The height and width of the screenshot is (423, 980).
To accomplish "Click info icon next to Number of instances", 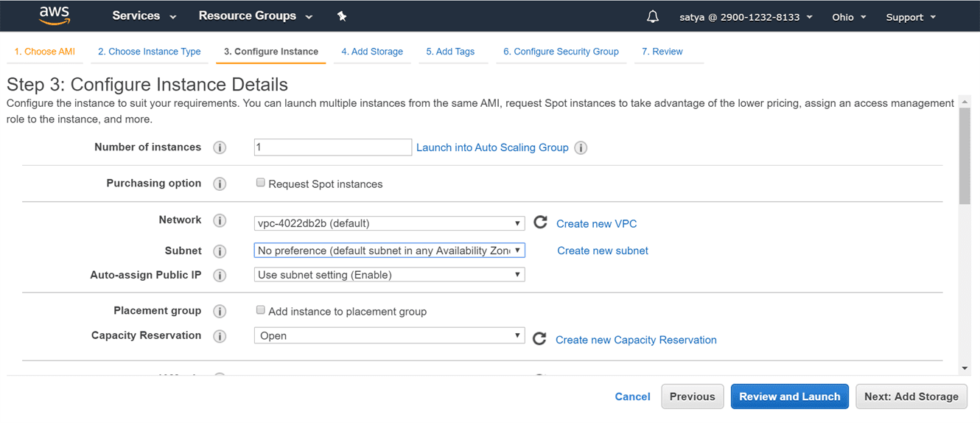I will pos(220,147).
